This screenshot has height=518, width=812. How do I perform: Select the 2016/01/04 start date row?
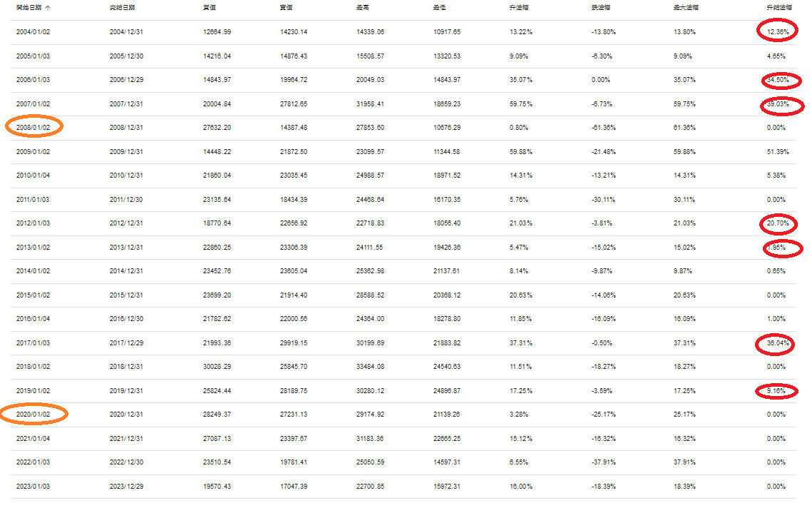(34, 319)
